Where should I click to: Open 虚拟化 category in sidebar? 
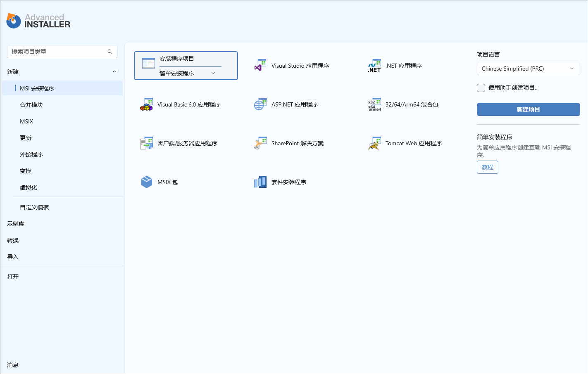coord(62,187)
